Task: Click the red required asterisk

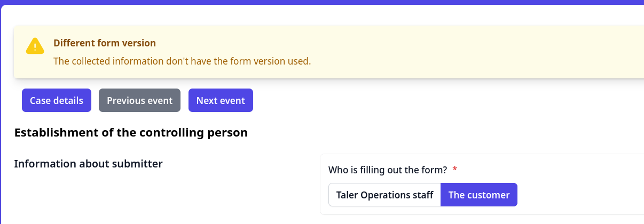Action: 455,170
